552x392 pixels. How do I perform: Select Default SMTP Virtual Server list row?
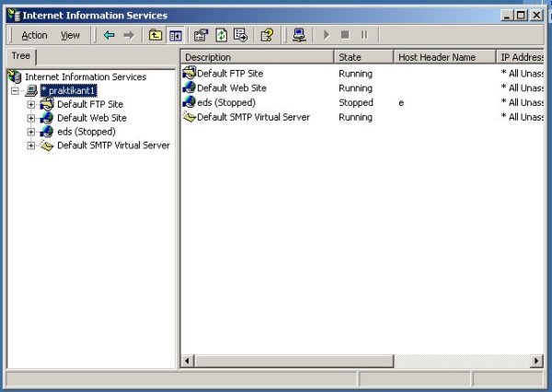tap(362, 117)
